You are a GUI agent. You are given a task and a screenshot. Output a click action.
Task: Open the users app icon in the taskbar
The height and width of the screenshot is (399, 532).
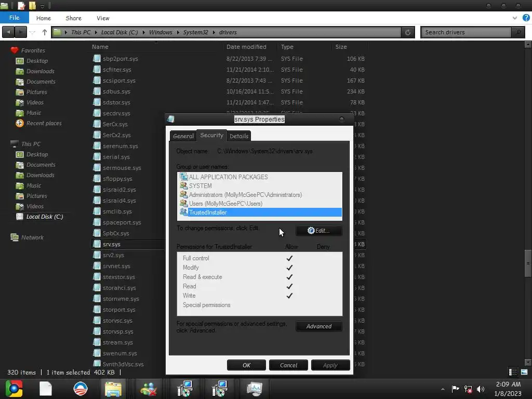pos(148,389)
